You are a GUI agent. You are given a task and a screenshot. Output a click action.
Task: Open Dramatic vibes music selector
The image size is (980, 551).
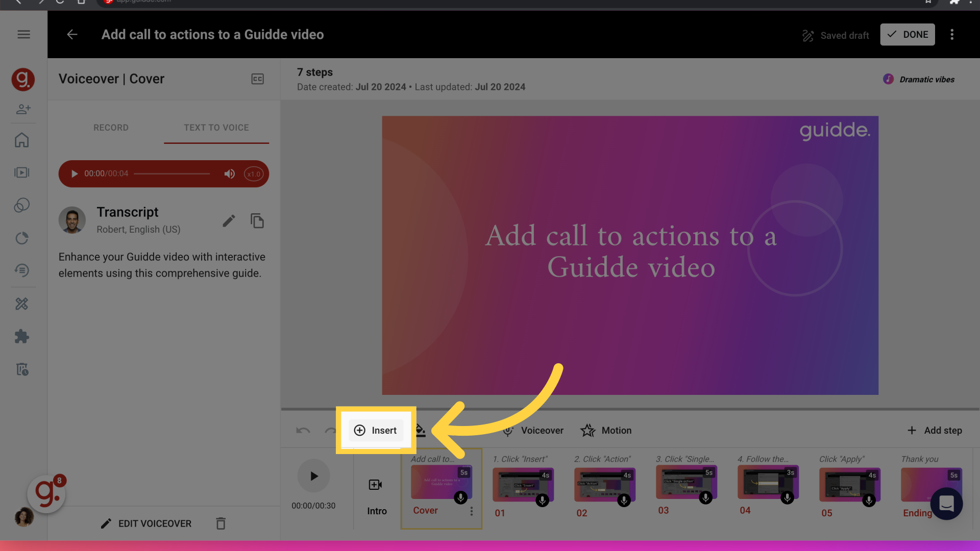[919, 80]
